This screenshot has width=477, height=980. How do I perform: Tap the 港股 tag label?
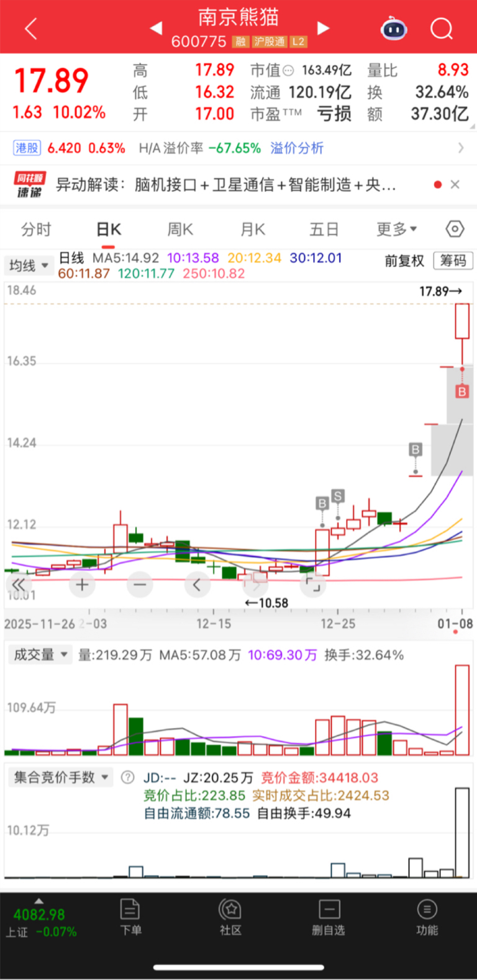click(x=27, y=148)
